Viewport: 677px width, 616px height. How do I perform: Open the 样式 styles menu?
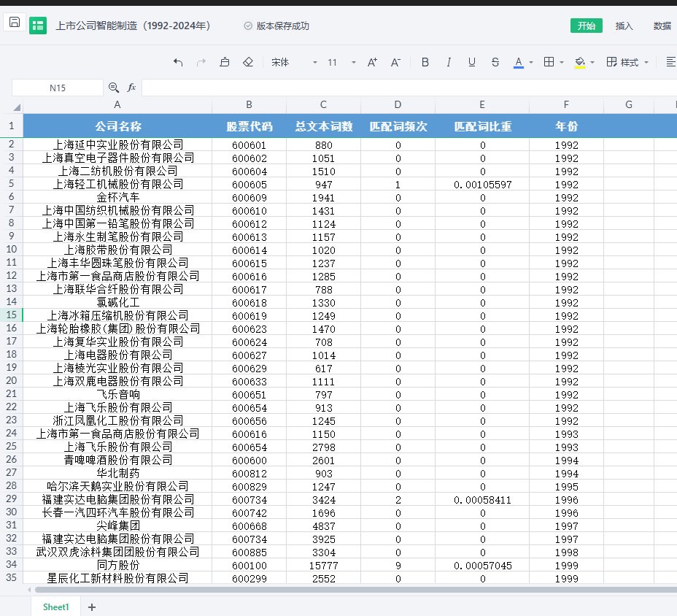pyautogui.click(x=627, y=63)
